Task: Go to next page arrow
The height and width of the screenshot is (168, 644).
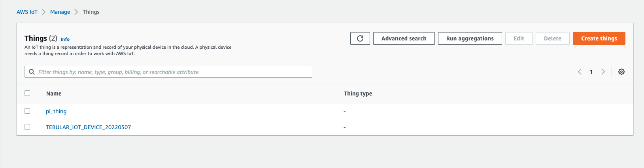Action: 603,72
